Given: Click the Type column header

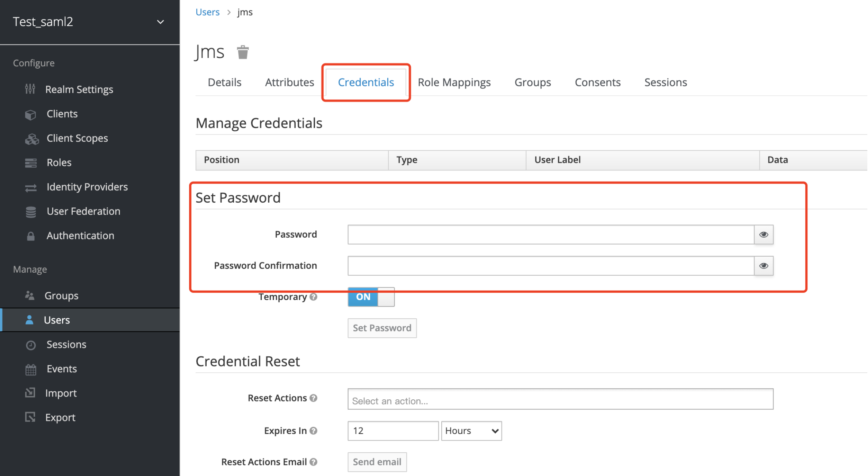Looking at the screenshot, I should tap(457, 160).
